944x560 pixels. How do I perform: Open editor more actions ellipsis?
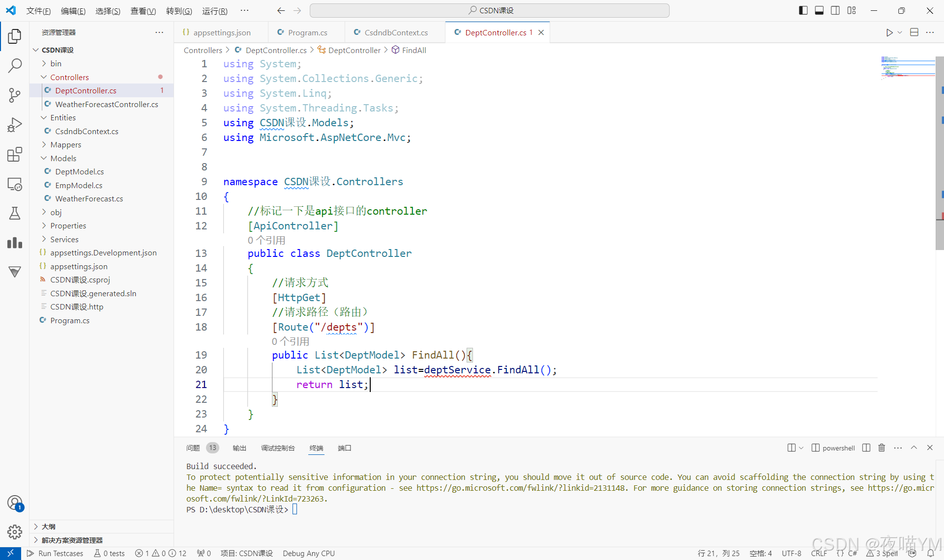point(930,32)
